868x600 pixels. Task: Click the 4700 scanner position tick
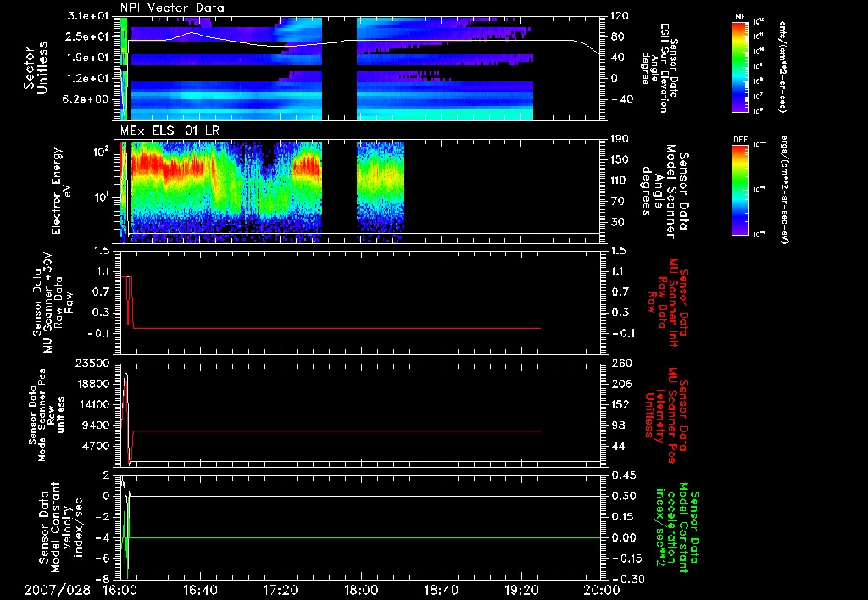pyautogui.click(x=94, y=446)
